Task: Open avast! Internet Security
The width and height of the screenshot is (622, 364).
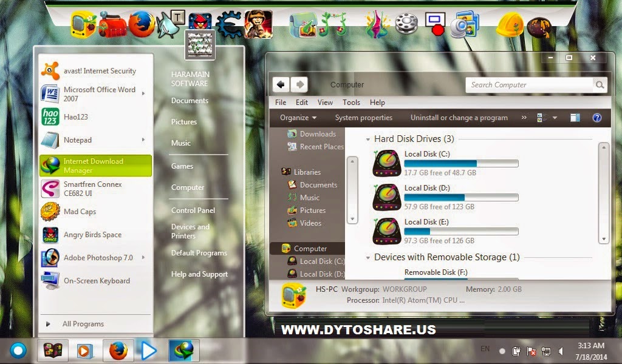Action: 95,71
